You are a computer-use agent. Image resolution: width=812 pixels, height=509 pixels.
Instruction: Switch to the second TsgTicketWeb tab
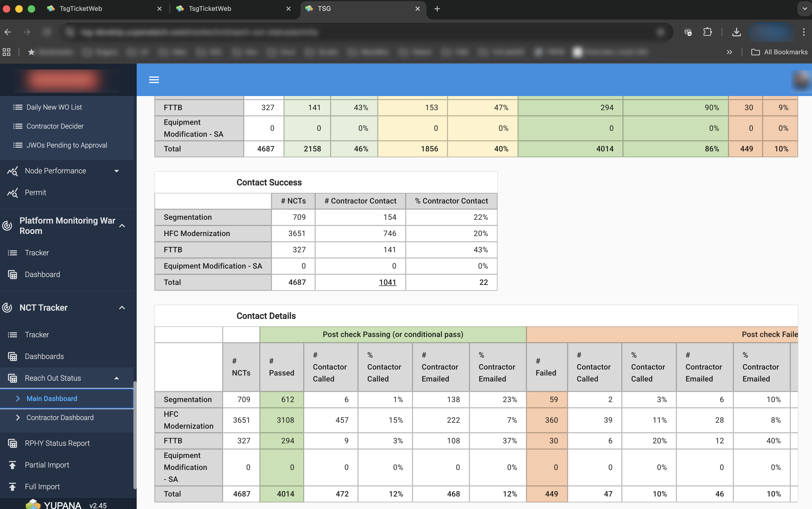click(210, 9)
